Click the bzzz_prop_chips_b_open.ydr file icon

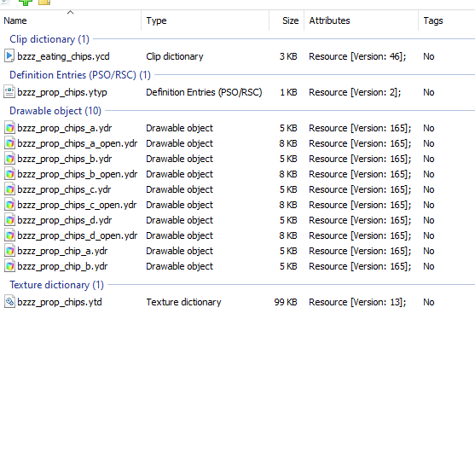[9, 174]
